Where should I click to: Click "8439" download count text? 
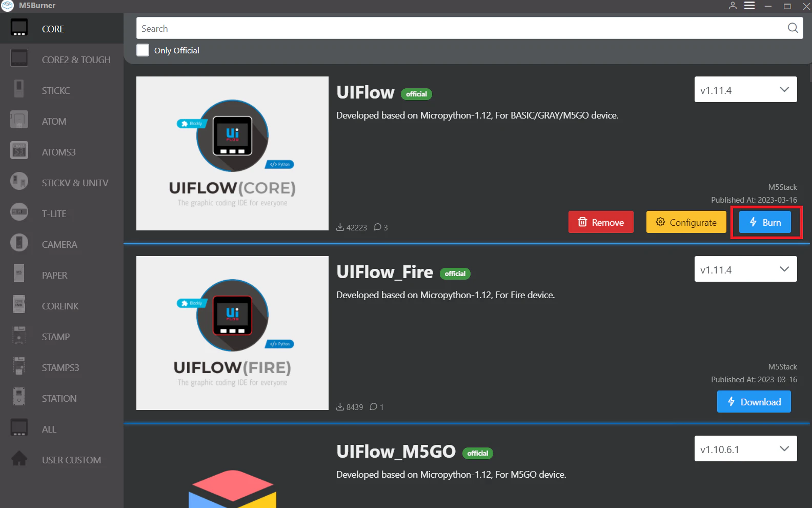(x=355, y=407)
